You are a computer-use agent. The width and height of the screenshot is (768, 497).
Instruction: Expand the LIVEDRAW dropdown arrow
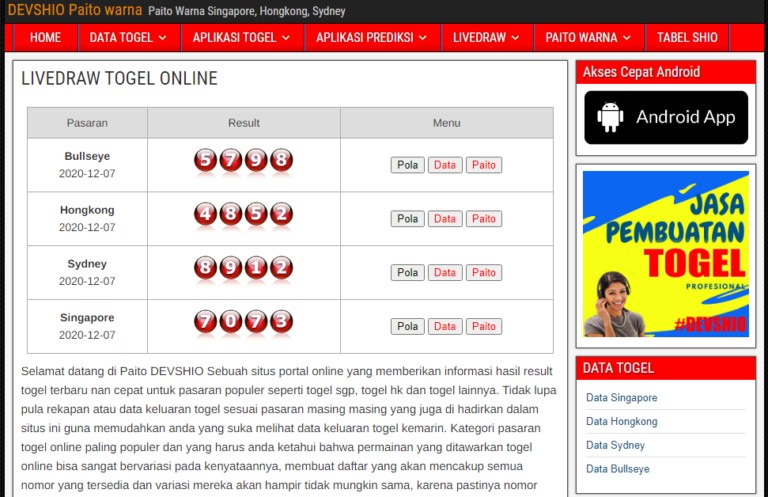[x=515, y=38]
